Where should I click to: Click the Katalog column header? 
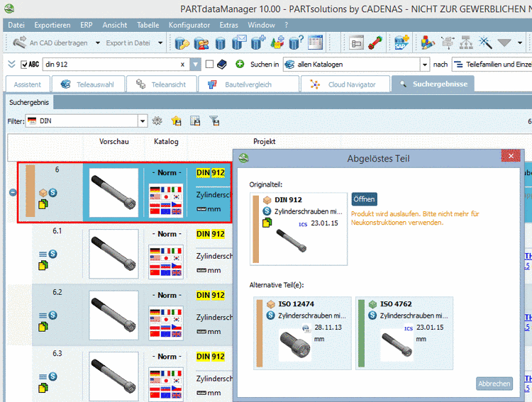[166, 142]
